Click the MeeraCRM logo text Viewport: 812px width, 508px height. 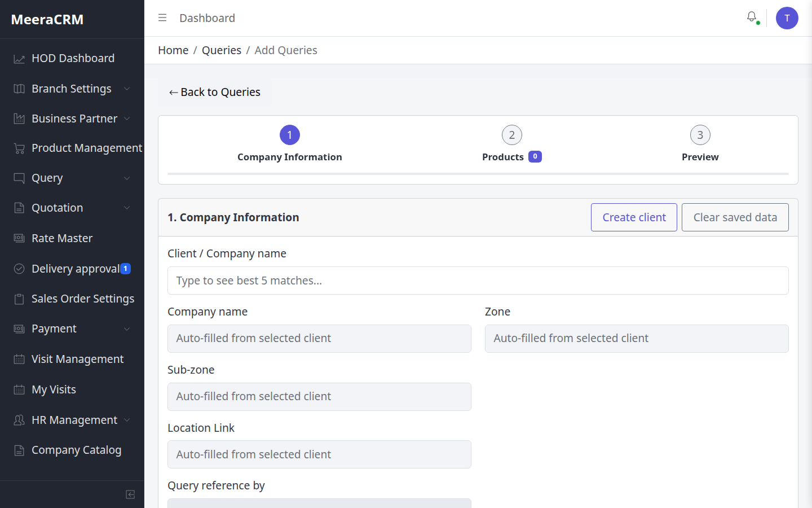47,19
